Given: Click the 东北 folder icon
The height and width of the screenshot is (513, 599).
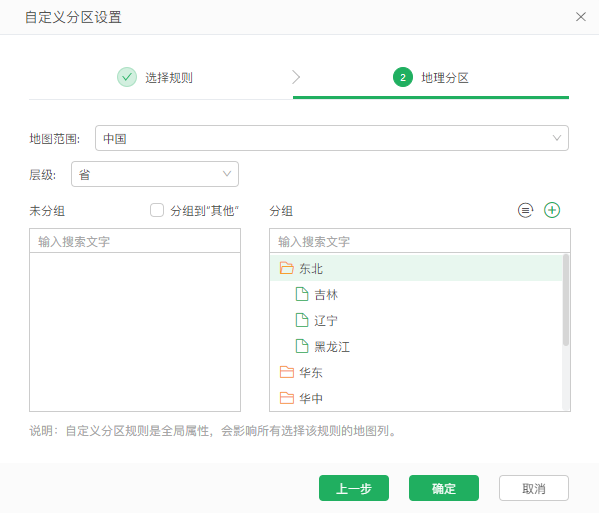Looking at the screenshot, I should coord(287,268).
